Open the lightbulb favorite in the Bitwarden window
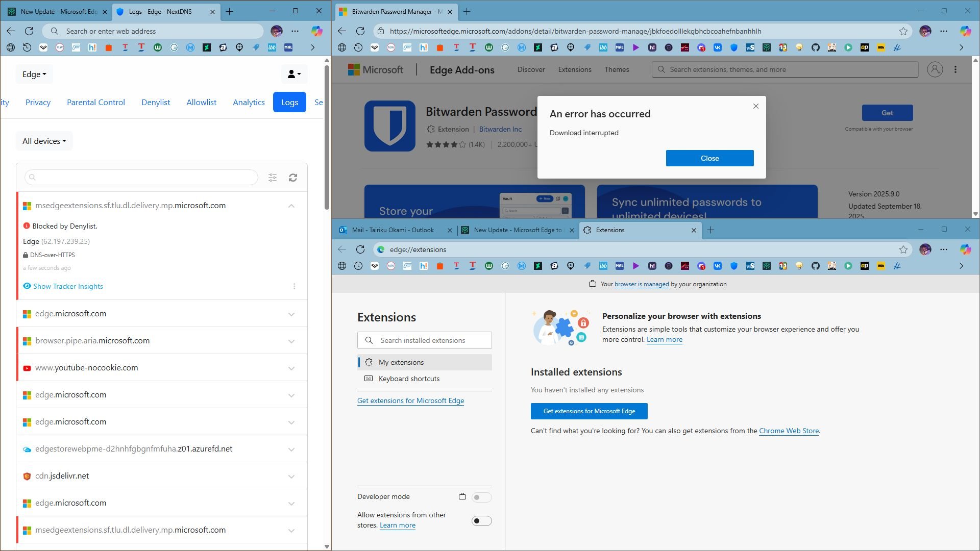This screenshot has width=980, height=551. (x=799, y=47)
